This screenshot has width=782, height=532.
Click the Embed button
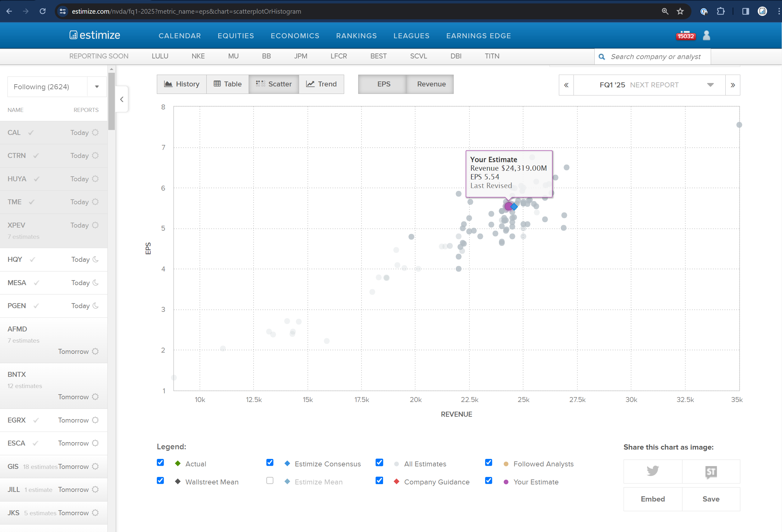point(653,499)
